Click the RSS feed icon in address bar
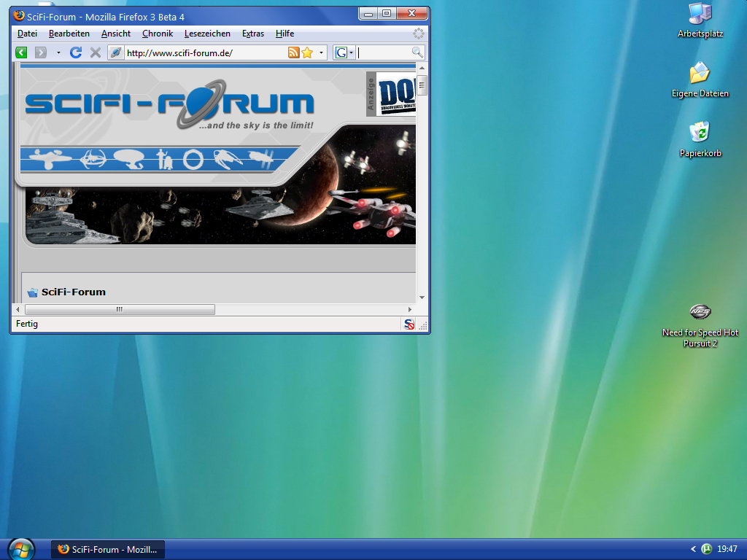 [x=293, y=52]
